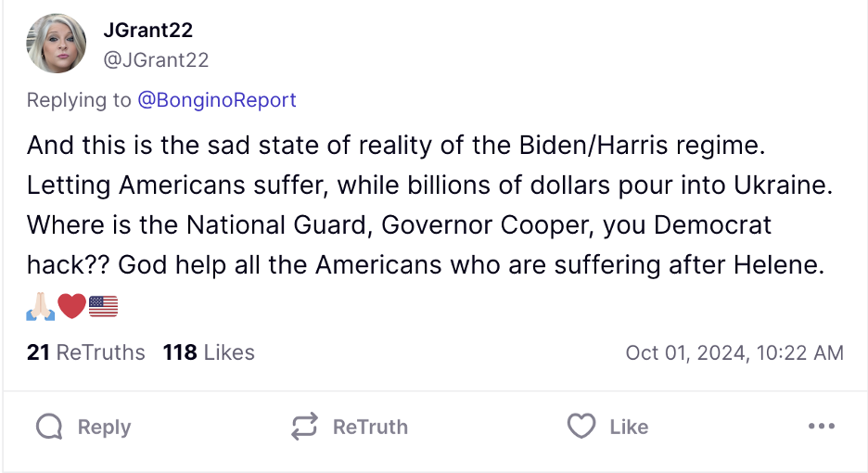View the 118 Likes list
The height and width of the screenshot is (473, 868).
click(x=209, y=352)
